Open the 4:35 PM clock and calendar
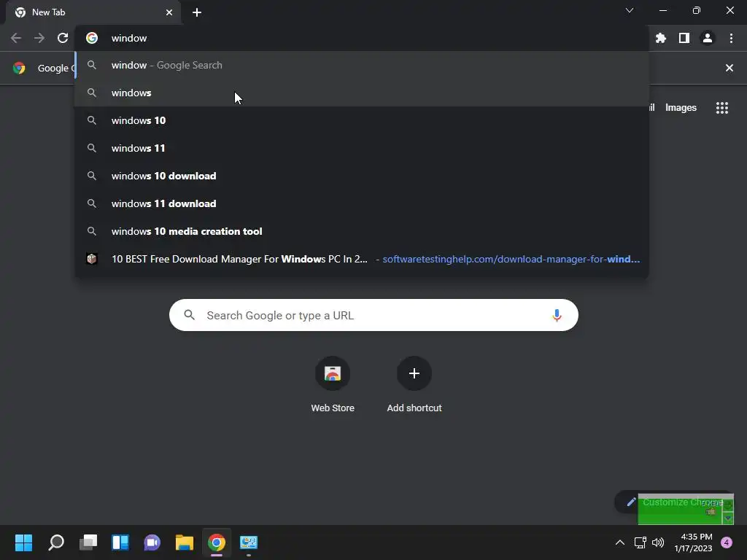The width and height of the screenshot is (747, 560). click(693, 542)
